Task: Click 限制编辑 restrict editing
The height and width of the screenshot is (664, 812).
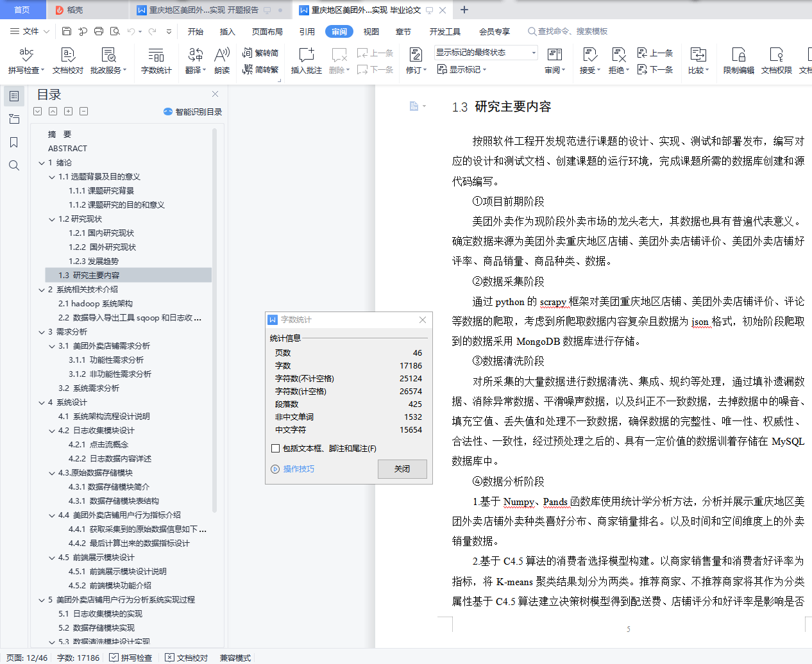Action: pos(739,61)
